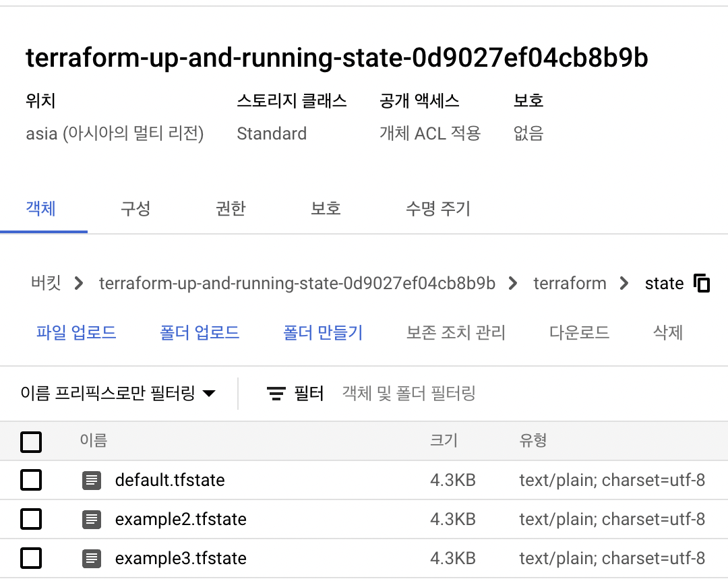Viewport: 728px width, 581px height.
Task: Click the text/plain type of default.tfstate
Action: pyautogui.click(x=612, y=480)
